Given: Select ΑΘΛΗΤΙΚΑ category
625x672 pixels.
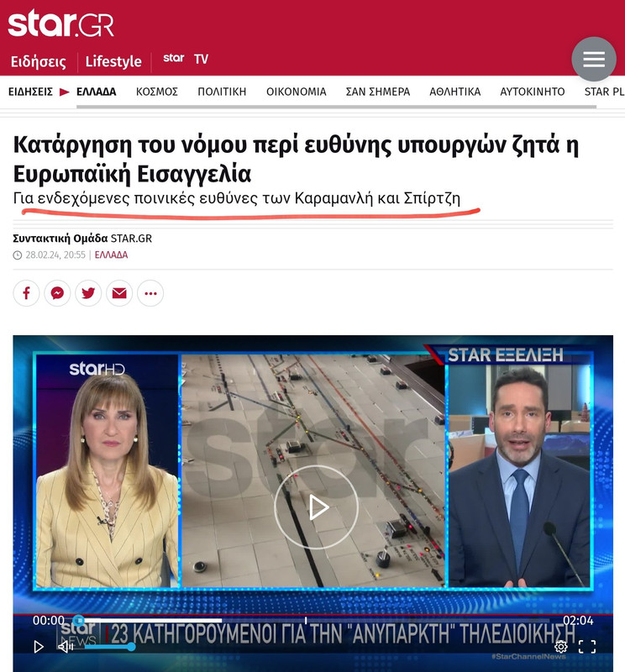Looking at the screenshot, I should [455, 92].
